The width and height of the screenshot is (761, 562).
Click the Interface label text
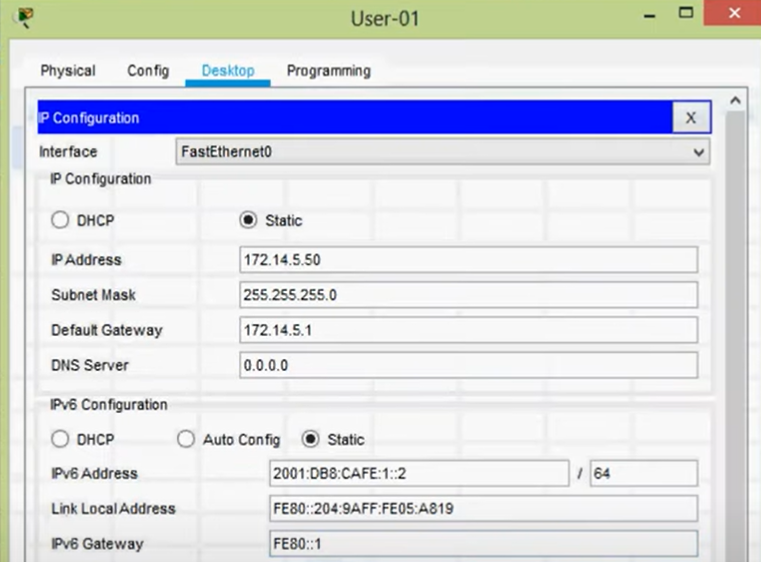point(68,152)
